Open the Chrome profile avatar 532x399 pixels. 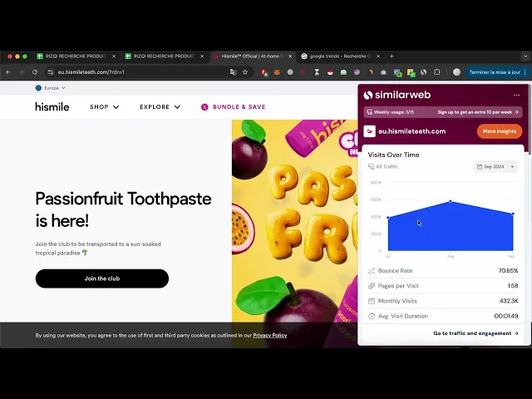456,72
